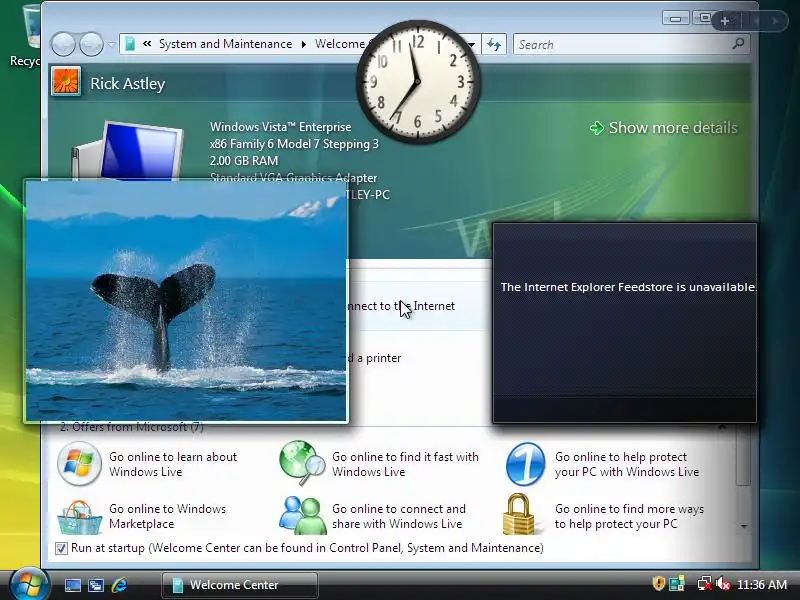This screenshot has height=600, width=800.
Task: Click Windows Vista Enterprise text
Action: 280,127
